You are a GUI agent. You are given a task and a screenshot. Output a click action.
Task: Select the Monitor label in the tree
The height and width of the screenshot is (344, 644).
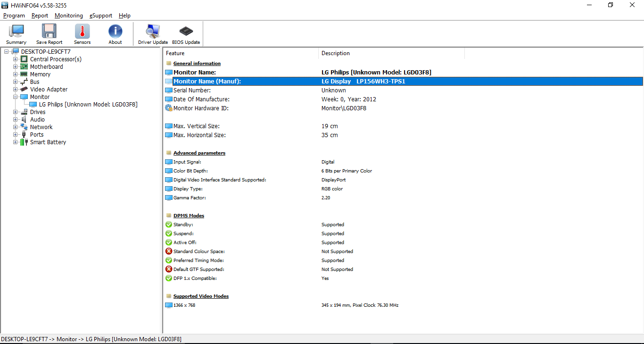(x=40, y=97)
